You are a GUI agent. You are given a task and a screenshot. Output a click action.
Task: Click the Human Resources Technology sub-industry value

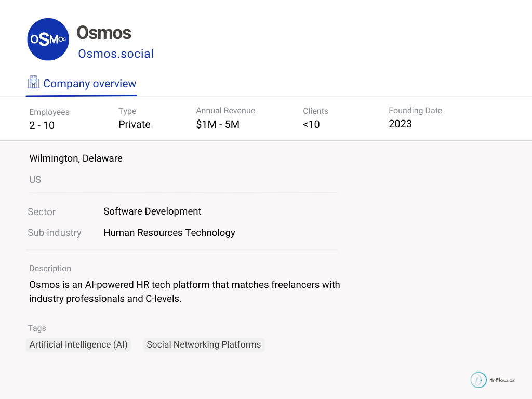pyautogui.click(x=169, y=233)
